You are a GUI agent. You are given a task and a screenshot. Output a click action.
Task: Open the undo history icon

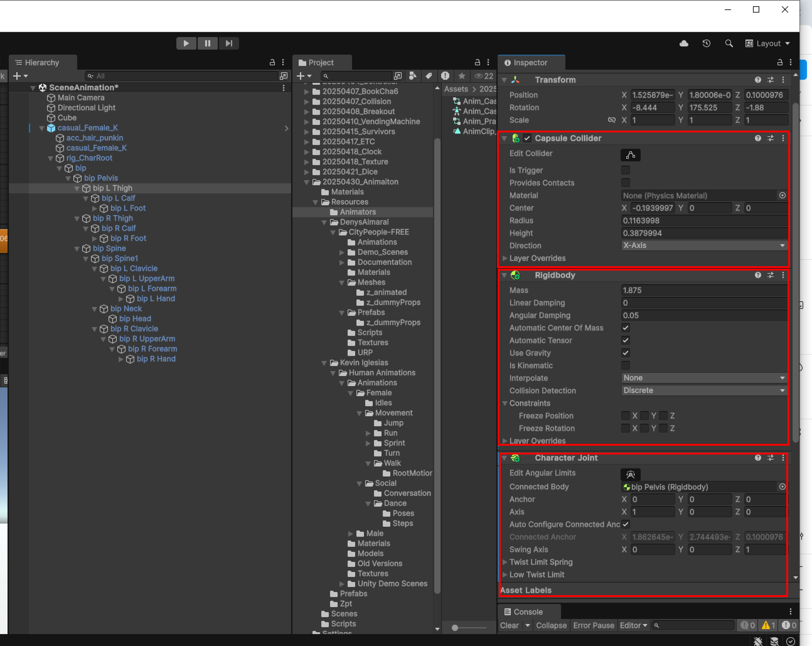(x=706, y=43)
